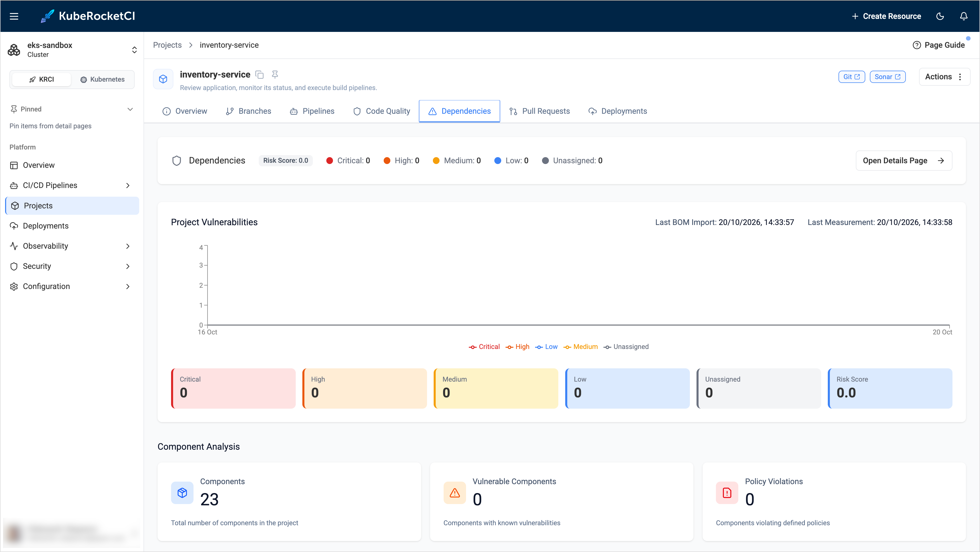The width and height of the screenshot is (980, 552).
Task: Toggle the Unassigned series in chart legend
Action: click(626, 346)
